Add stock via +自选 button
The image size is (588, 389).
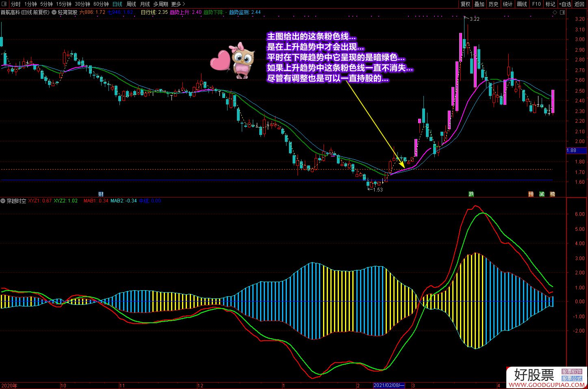point(565,4)
